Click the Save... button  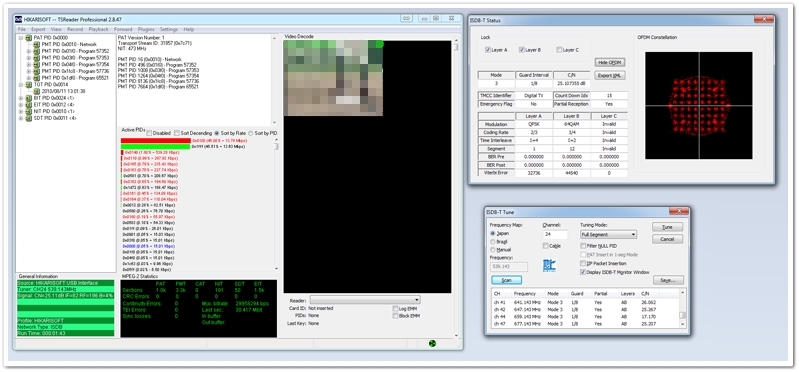(x=668, y=280)
